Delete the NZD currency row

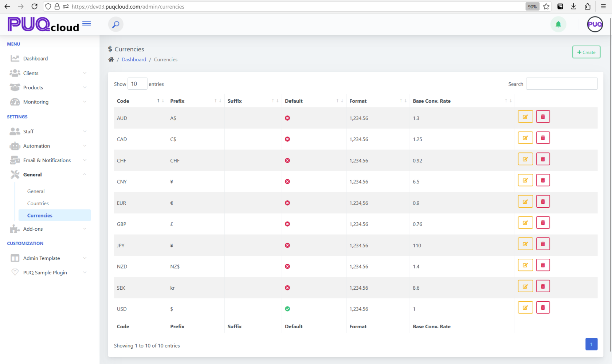[543, 265]
